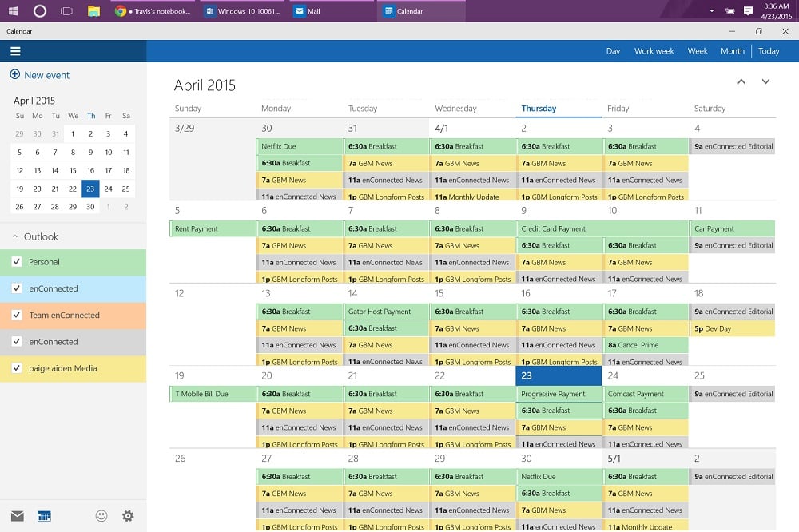Create a New event
Viewport: 799px width, 532px height.
tap(40, 75)
